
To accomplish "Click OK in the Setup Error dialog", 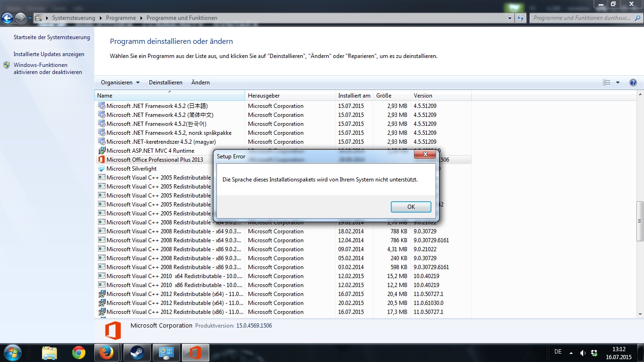I will [411, 207].
